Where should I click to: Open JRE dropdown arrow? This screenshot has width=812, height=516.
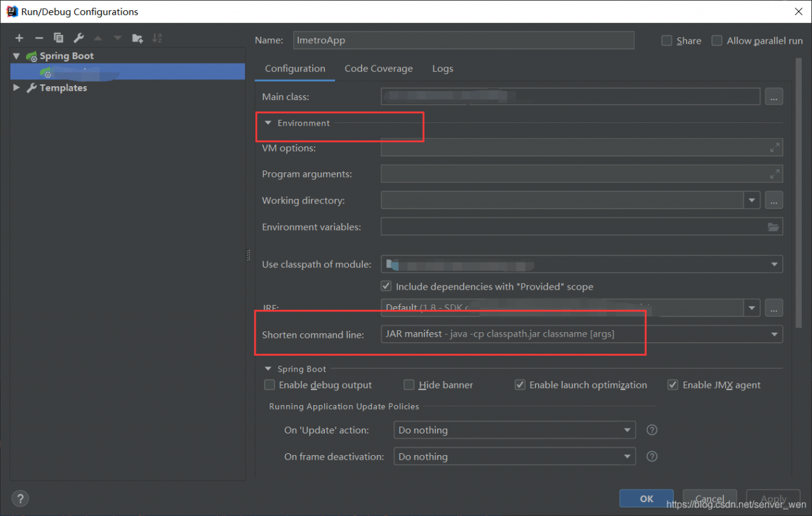(x=752, y=308)
